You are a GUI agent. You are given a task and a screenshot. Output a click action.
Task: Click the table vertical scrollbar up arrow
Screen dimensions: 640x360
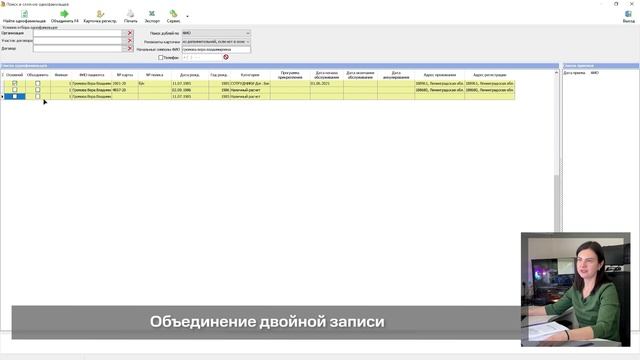556,72
